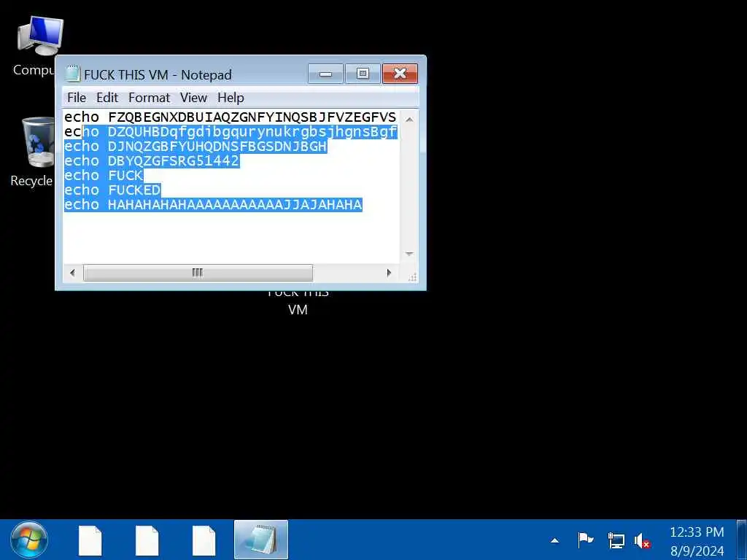Open the muted volume tray icon

pos(642,541)
